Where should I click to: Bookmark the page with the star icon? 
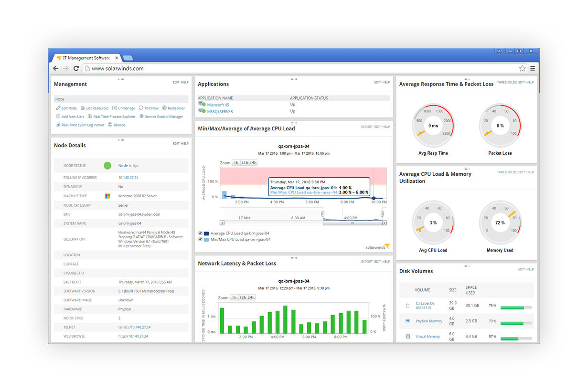pos(523,68)
